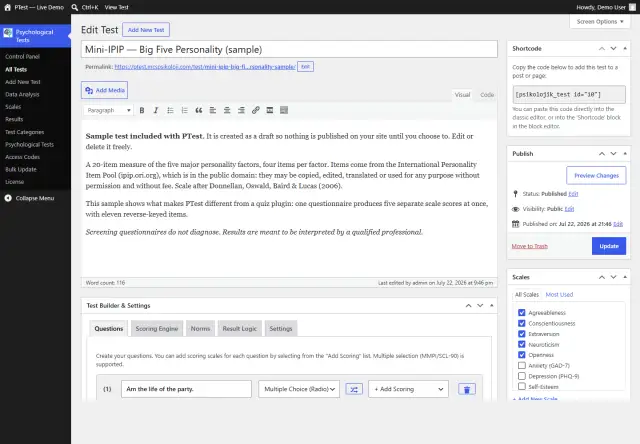Open the Settings tab in Test Builder
Viewport: 640px width, 444px height.
click(281, 329)
